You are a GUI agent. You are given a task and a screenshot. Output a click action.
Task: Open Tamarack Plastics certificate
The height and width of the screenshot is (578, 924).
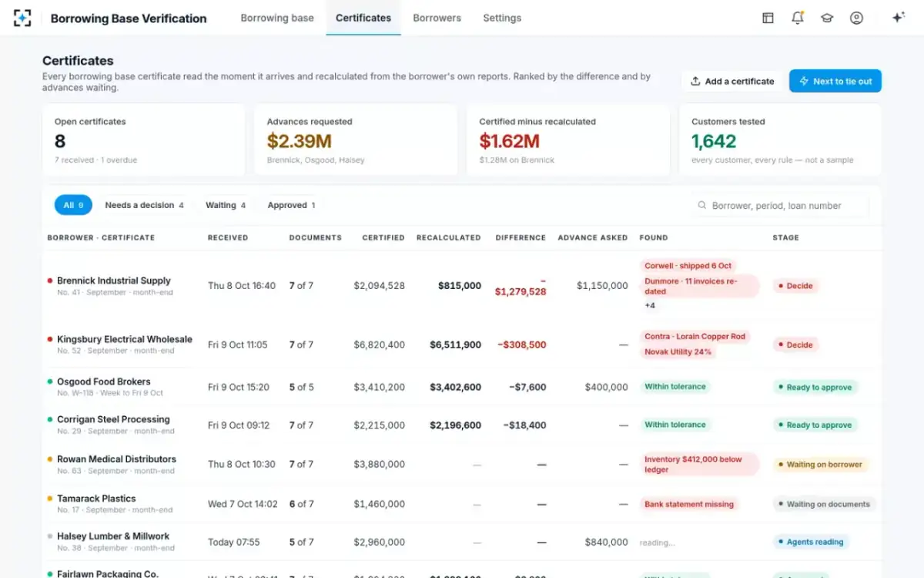pyautogui.click(x=462, y=504)
